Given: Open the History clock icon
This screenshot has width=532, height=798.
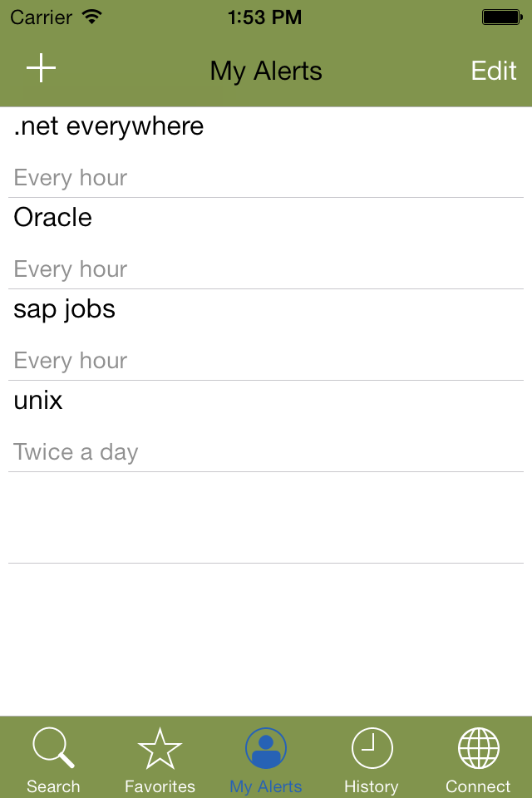Looking at the screenshot, I should point(372,747).
